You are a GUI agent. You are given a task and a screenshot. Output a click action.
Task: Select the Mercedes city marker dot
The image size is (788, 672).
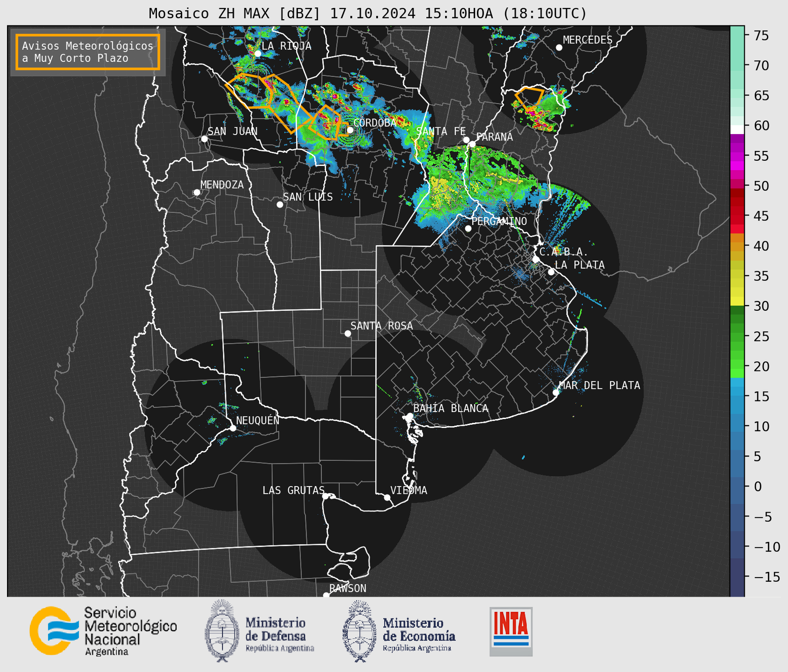(x=559, y=48)
